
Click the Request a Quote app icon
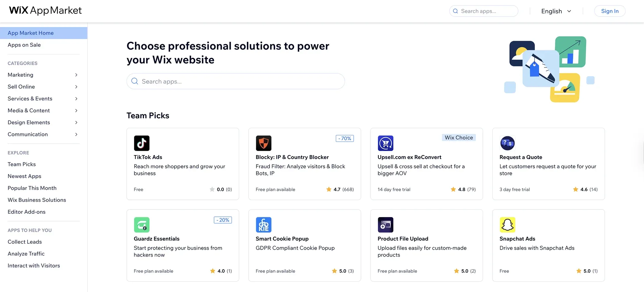tap(507, 143)
